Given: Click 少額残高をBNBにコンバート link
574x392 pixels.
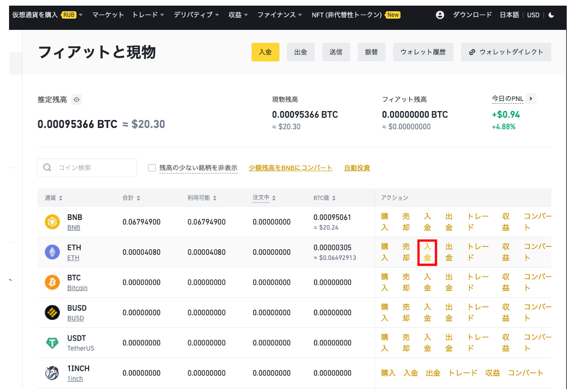Looking at the screenshot, I should point(291,168).
